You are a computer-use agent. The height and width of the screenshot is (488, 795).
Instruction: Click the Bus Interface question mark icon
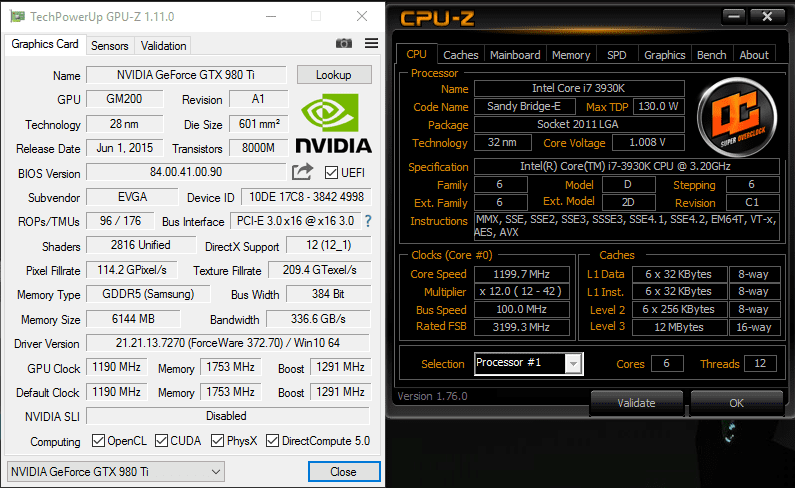coord(368,221)
